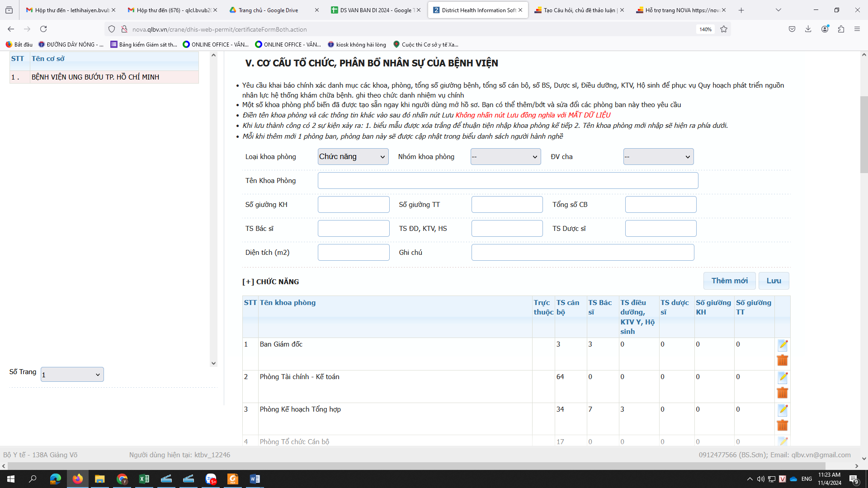Open the Loại khoa phòng dropdown
This screenshot has width=868, height=488.
pos(353,157)
